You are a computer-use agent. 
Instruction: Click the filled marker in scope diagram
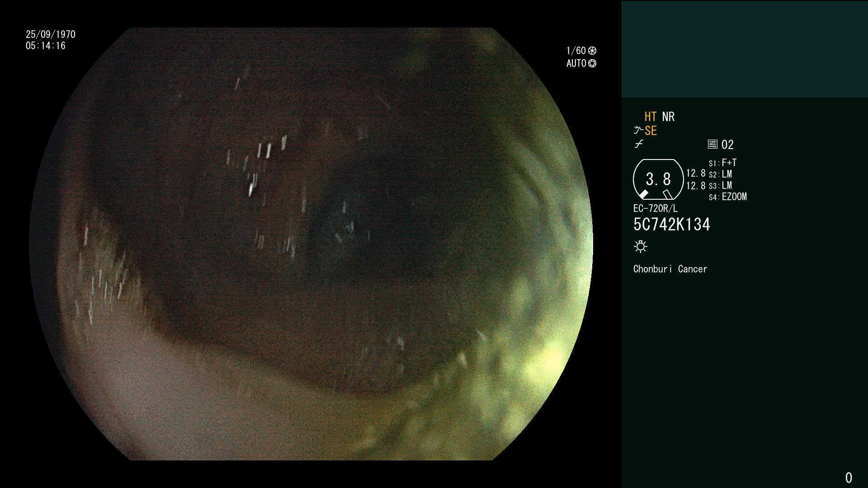[643, 194]
